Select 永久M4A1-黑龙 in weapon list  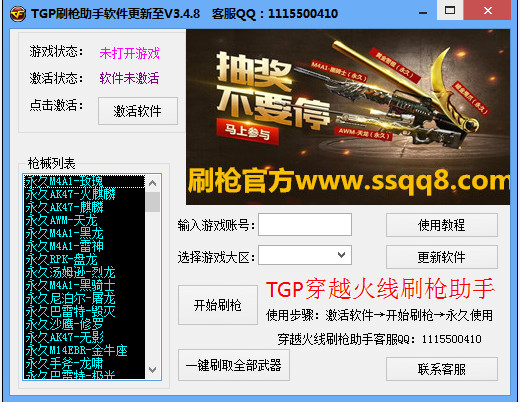[x=85, y=233]
